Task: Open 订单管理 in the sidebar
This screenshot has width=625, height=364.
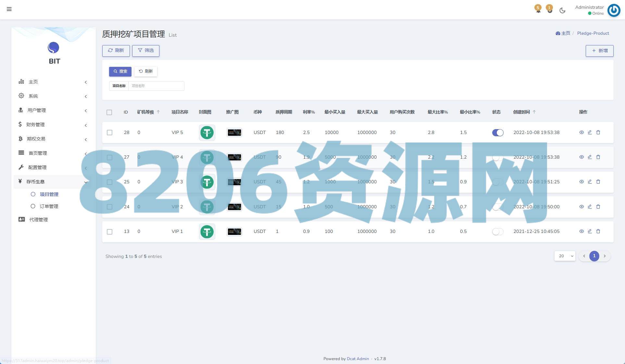Action: tap(49, 206)
